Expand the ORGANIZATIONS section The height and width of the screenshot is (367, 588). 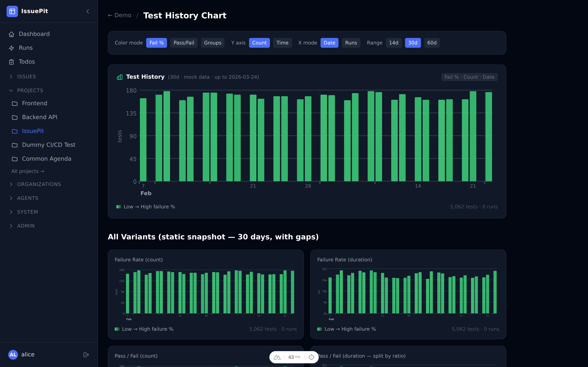tap(11, 184)
